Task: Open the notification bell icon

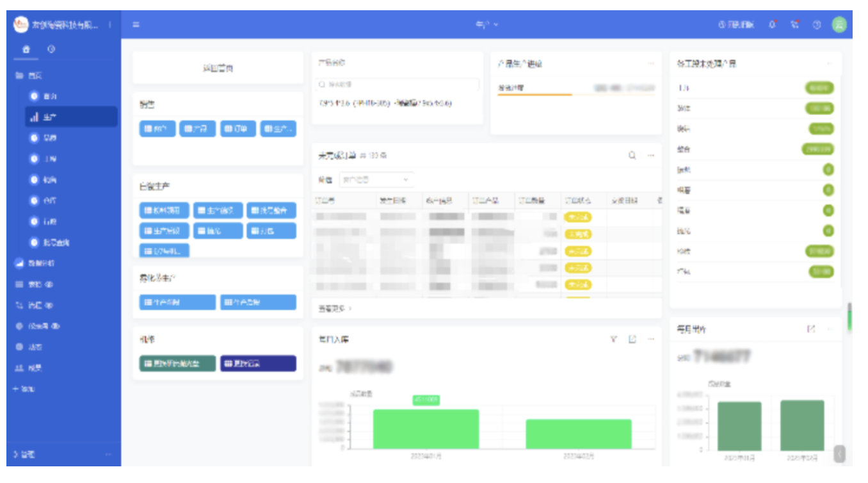Action: 773,24
